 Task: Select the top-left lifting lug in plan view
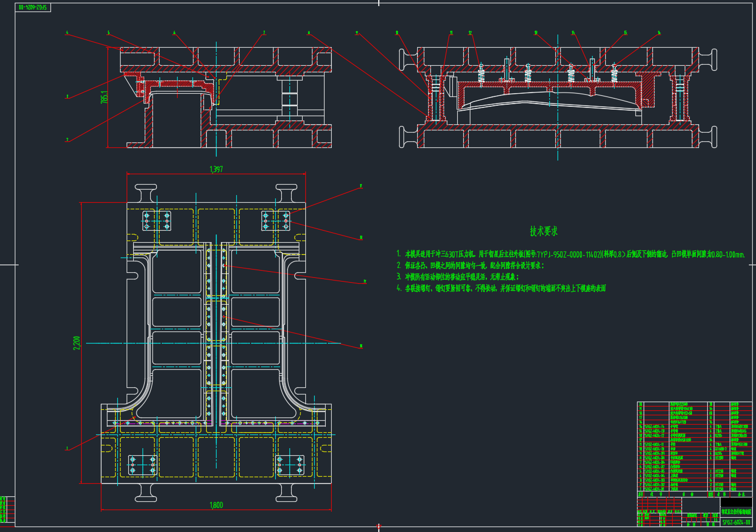[x=145, y=193]
